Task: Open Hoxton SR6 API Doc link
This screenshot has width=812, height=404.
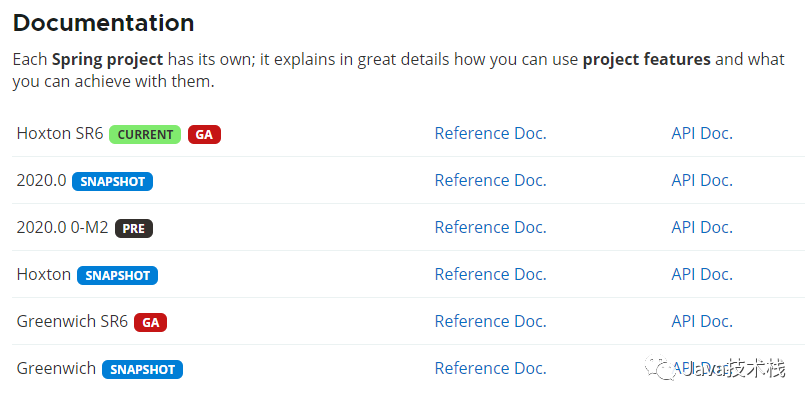Action: coord(702,134)
